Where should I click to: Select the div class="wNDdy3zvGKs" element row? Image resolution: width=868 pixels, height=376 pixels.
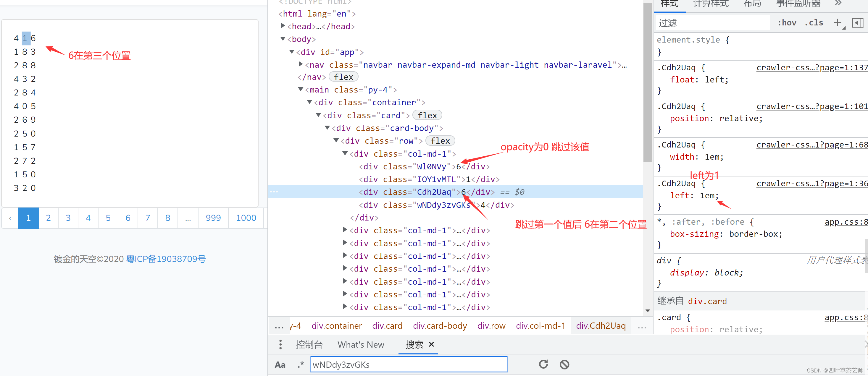[436, 205]
